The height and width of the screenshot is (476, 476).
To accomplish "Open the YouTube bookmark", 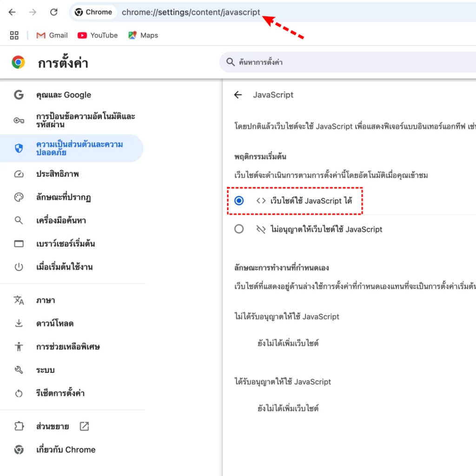I will coord(98,35).
